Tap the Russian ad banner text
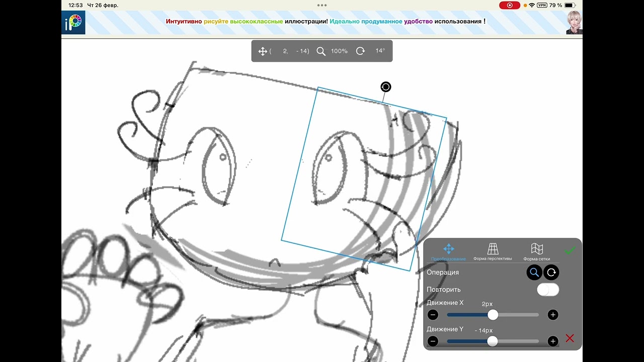The height and width of the screenshot is (362, 644). pyautogui.click(x=326, y=22)
